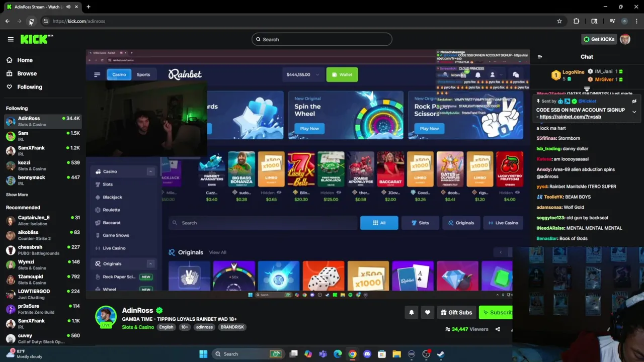Open File Explorer from the taskbar
This screenshot has height=362, width=644.
point(396,354)
